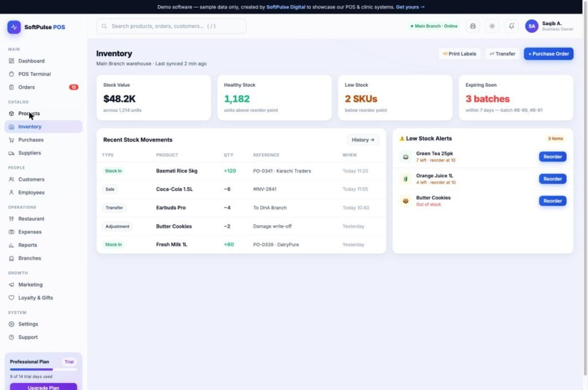Click the Upgrade Plan button
The image size is (588, 390).
click(43, 387)
